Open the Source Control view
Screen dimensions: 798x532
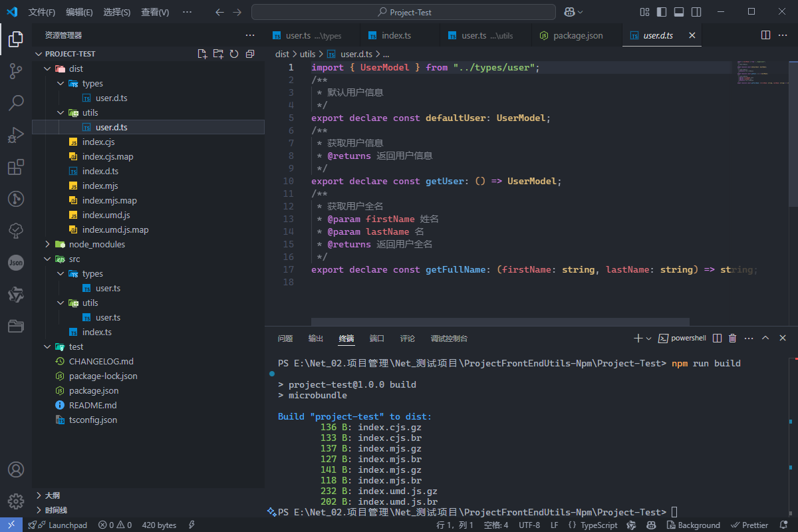tap(16, 71)
